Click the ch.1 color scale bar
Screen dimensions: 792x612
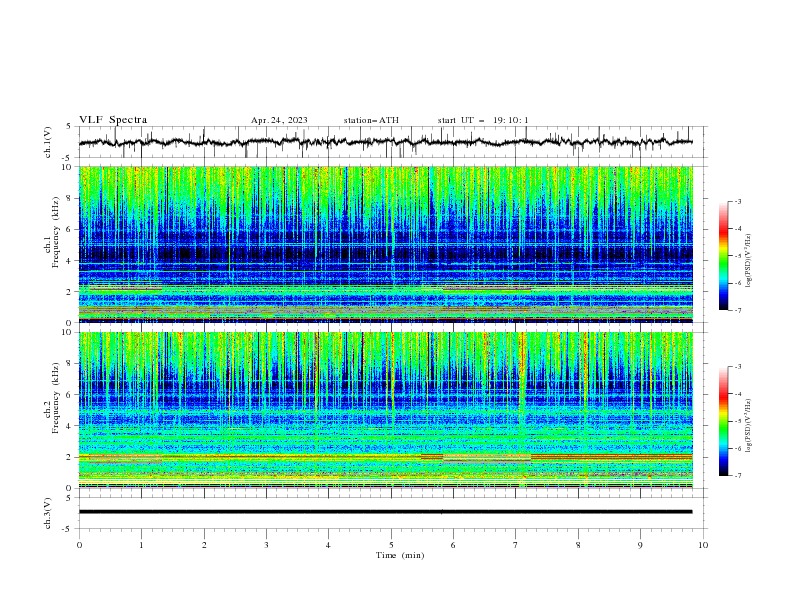(x=724, y=255)
